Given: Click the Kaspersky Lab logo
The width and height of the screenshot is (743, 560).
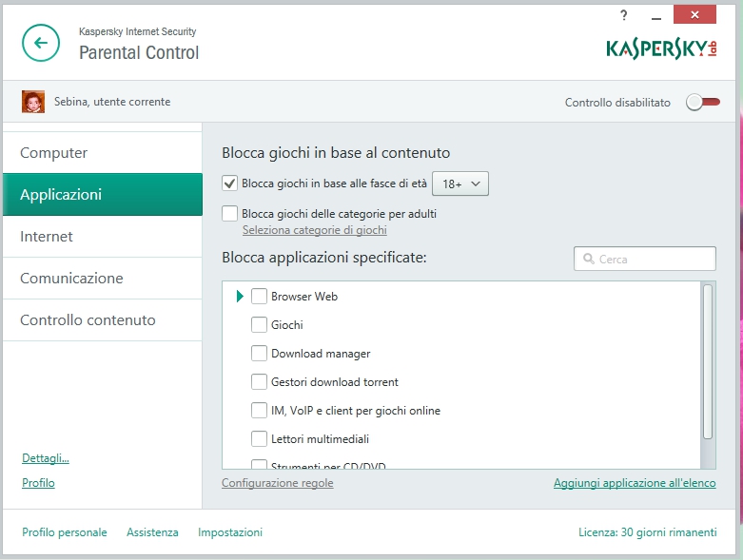Looking at the screenshot, I should (661, 48).
